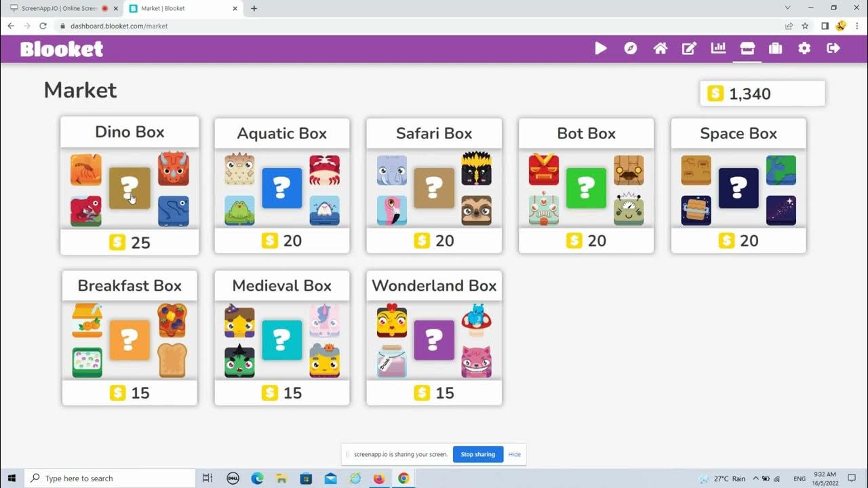Open the Aquatic Box blue question block

pos(282,188)
